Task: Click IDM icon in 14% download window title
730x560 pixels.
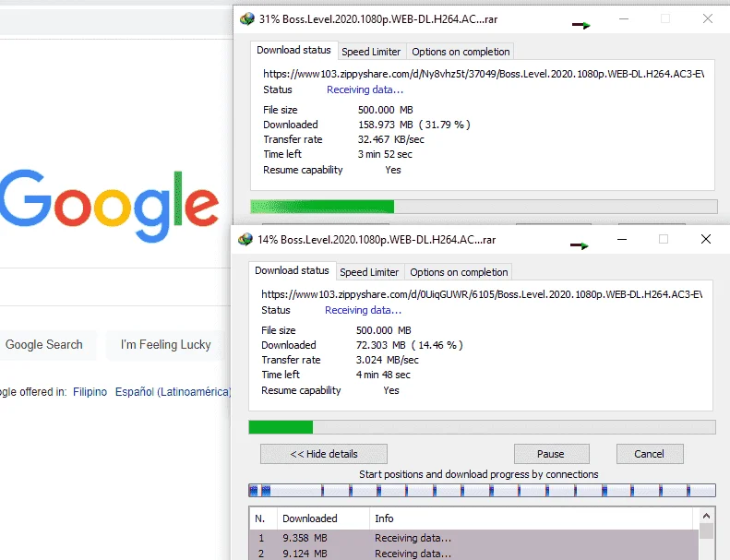Action: click(245, 240)
